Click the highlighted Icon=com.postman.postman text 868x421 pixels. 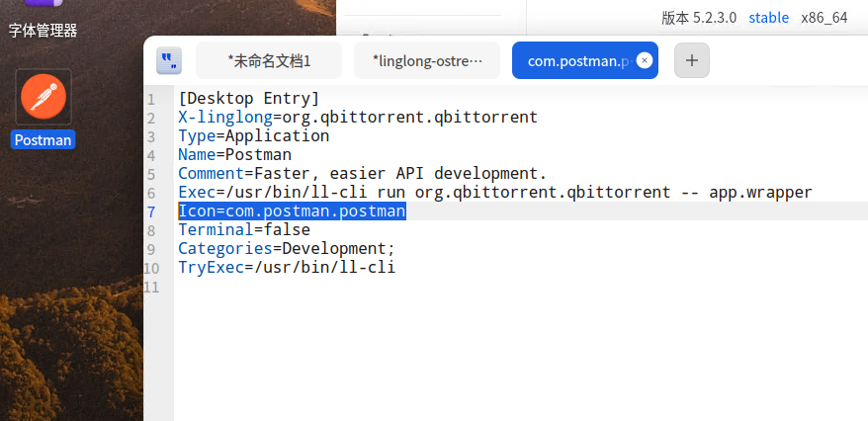(293, 210)
